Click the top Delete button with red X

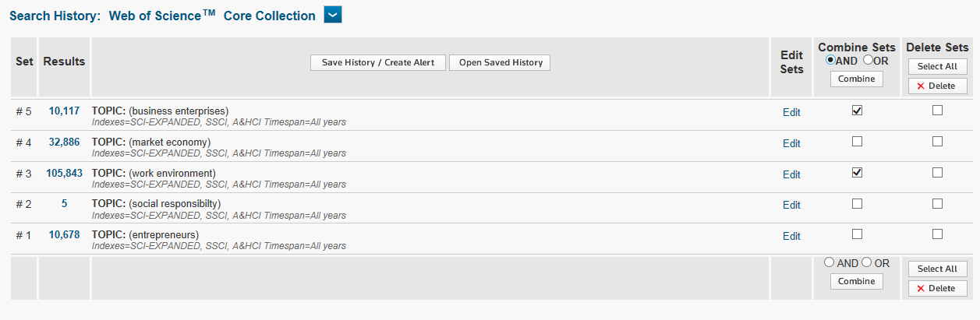pos(937,86)
